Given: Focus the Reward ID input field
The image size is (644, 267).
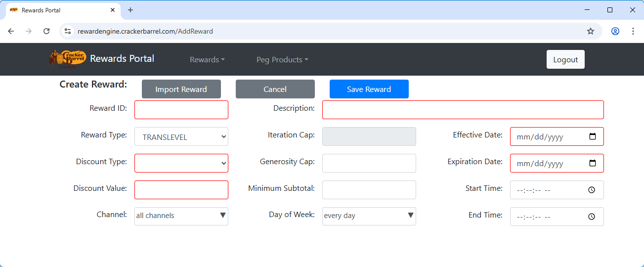Looking at the screenshot, I should point(181,110).
